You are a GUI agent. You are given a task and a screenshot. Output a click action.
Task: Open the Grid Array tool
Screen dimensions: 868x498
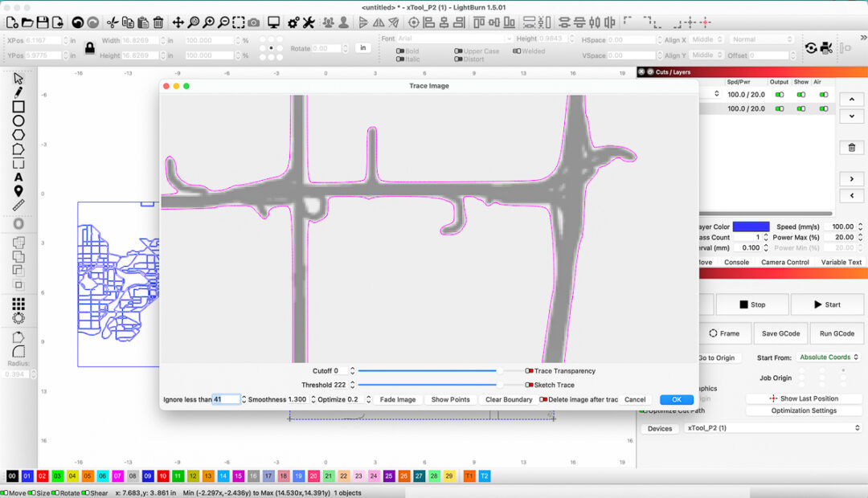point(18,304)
